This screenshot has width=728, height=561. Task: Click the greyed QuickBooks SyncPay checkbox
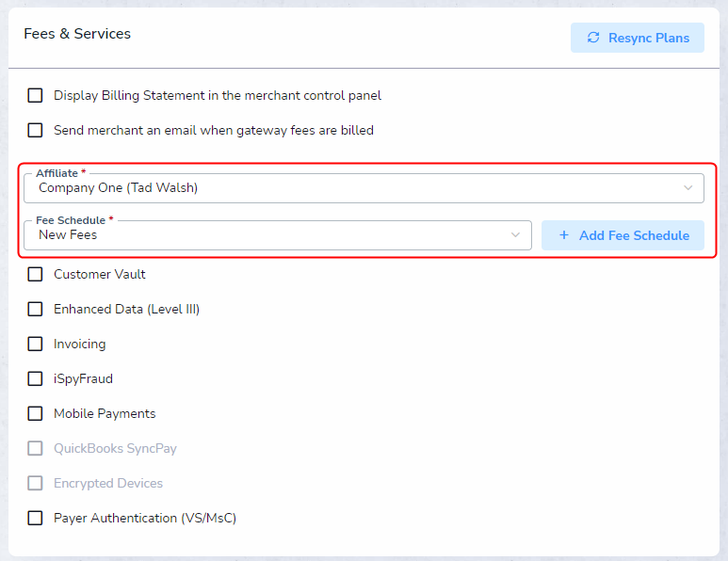tap(35, 448)
